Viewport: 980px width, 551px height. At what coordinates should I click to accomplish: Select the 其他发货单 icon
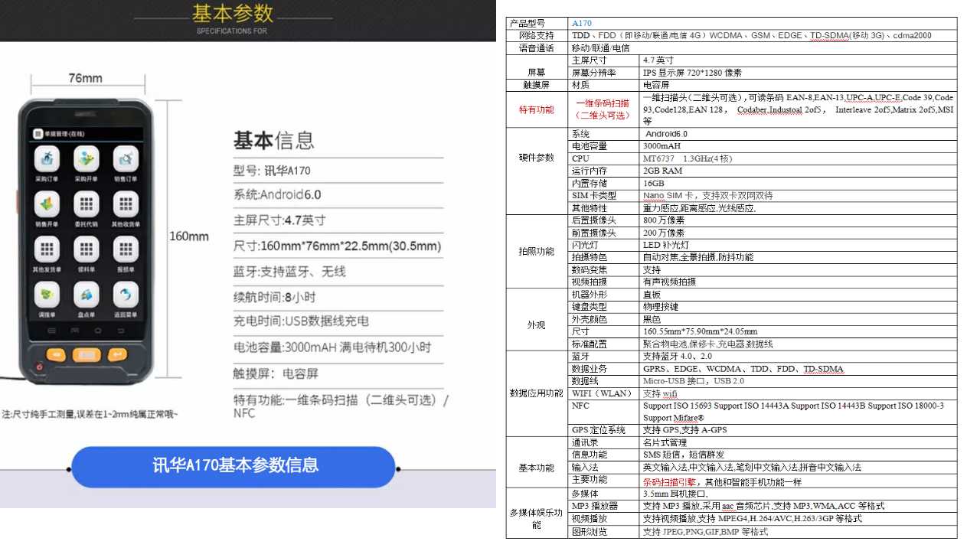pos(47,249)
